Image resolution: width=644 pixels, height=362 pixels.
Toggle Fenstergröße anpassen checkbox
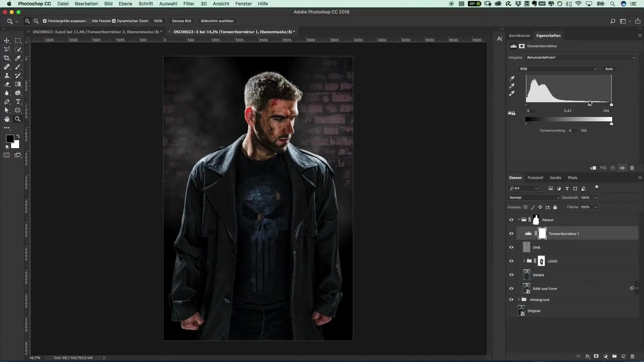click(x=45, y=21)
